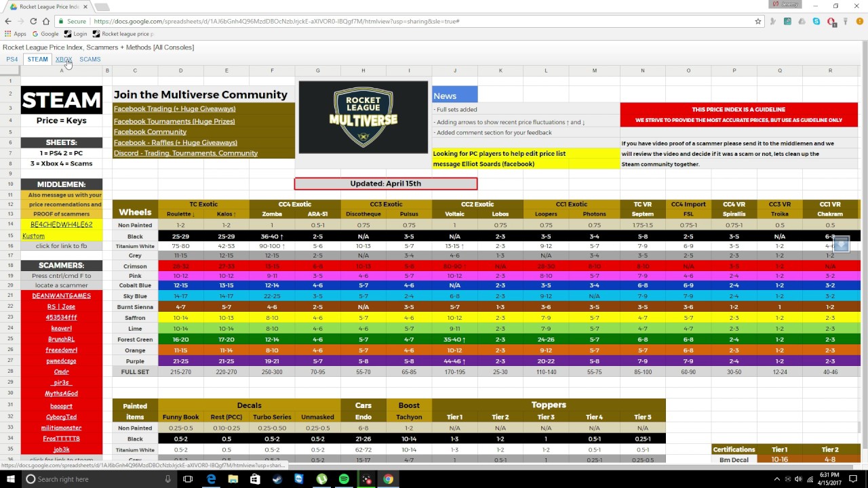Click the floating scroll-down arrow button
The image size is (868, 488).
pos(841,244)
